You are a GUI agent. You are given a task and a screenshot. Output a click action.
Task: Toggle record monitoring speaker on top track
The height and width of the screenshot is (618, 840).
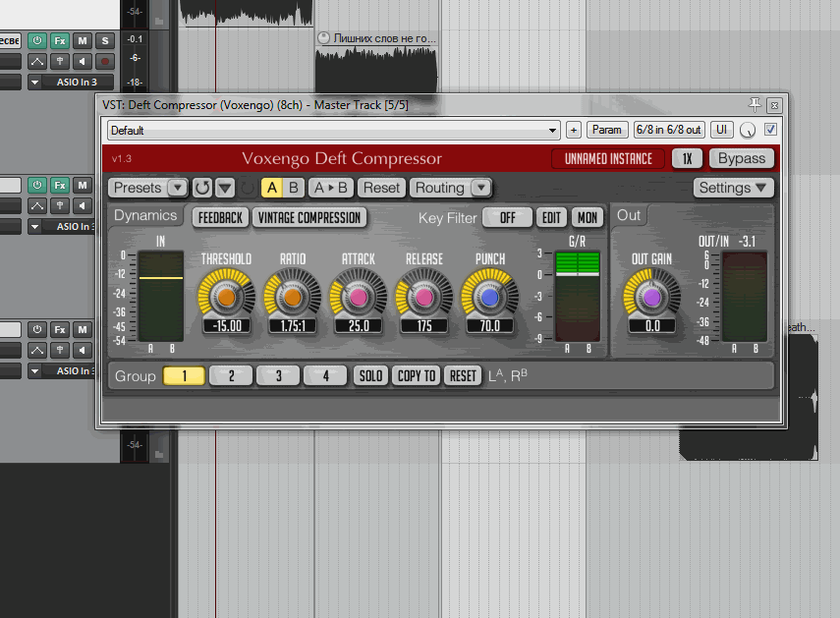pyautogui.click(x=83, y=61)
